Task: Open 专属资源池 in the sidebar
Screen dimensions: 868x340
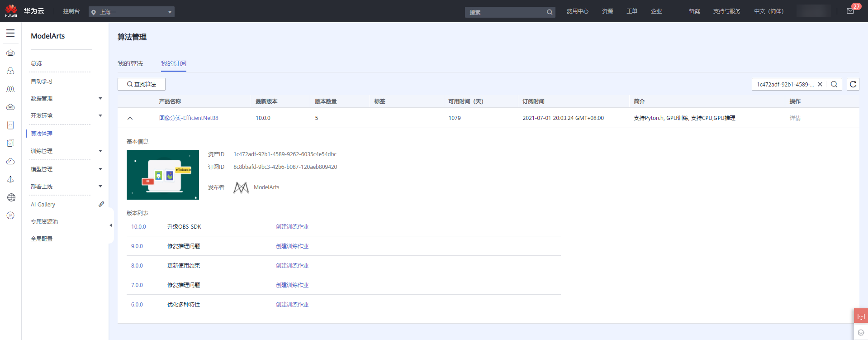Action: (x=44, y=222)
